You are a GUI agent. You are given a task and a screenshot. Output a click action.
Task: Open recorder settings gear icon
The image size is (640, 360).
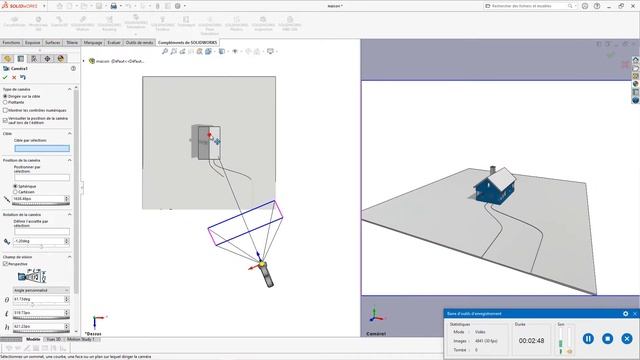(x=625, y=313)
